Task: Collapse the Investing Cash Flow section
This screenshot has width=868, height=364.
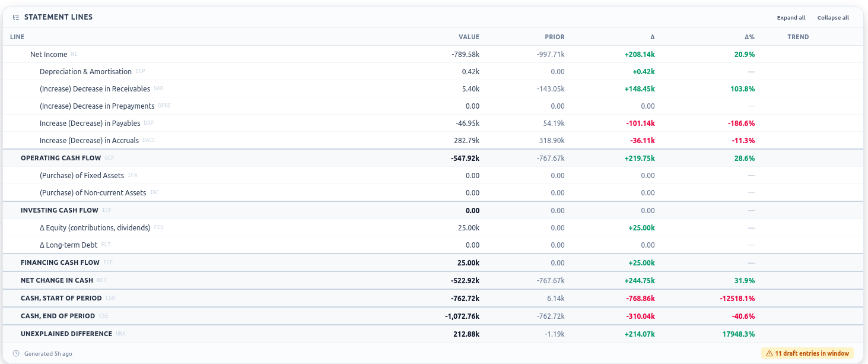Action: point(433,210)
